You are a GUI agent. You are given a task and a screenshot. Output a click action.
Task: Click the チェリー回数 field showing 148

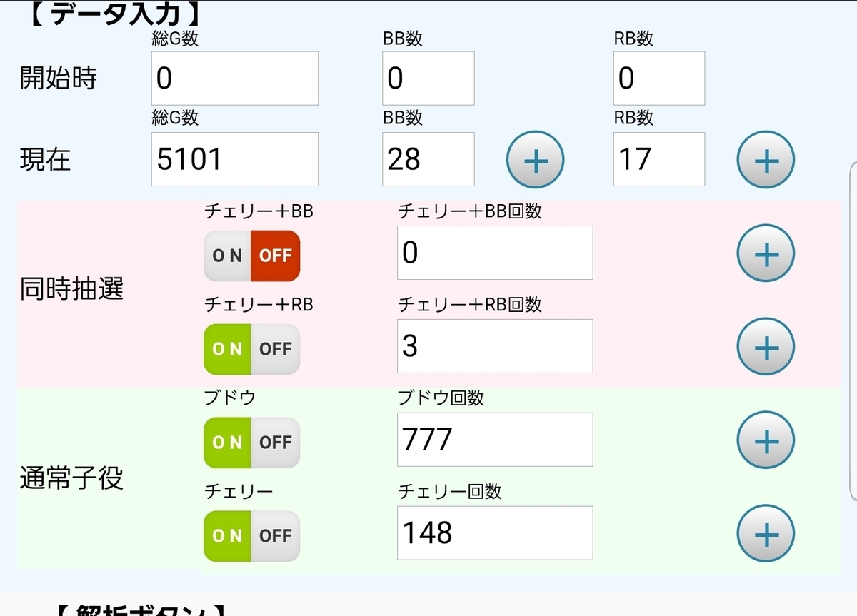click(494, 532)
